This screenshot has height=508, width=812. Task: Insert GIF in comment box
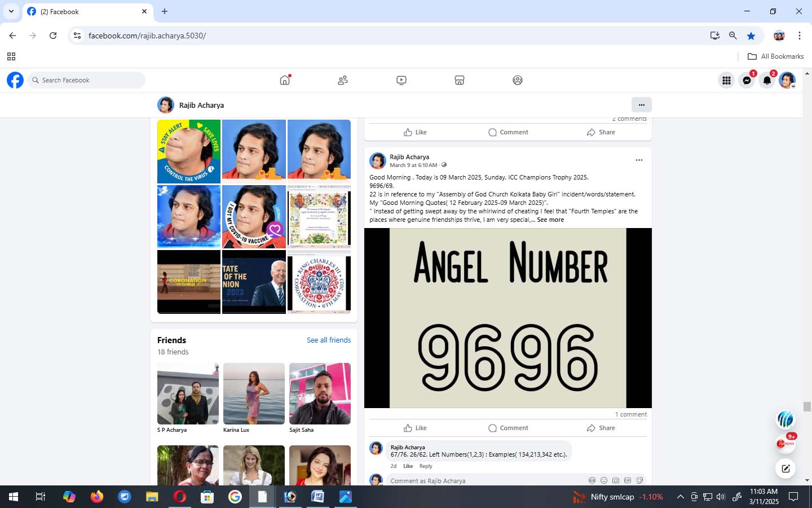[x=628, y=480]
